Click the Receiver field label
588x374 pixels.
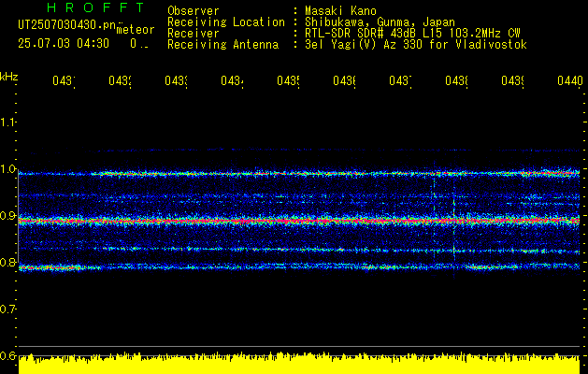coord(194,33)
